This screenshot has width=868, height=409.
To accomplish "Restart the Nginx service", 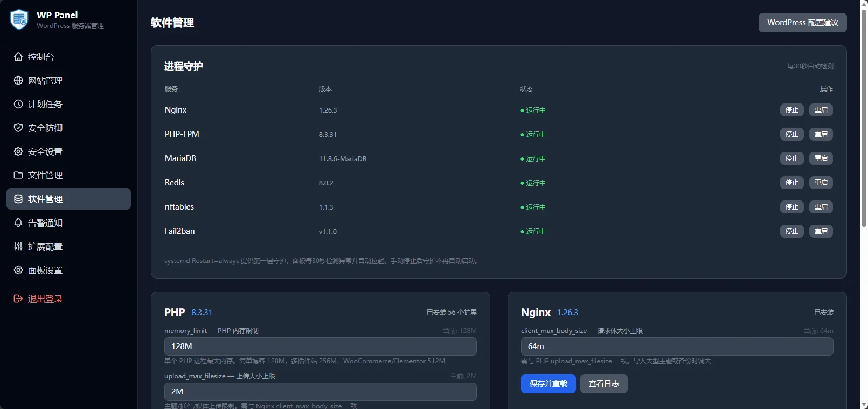I will point(821,110).
